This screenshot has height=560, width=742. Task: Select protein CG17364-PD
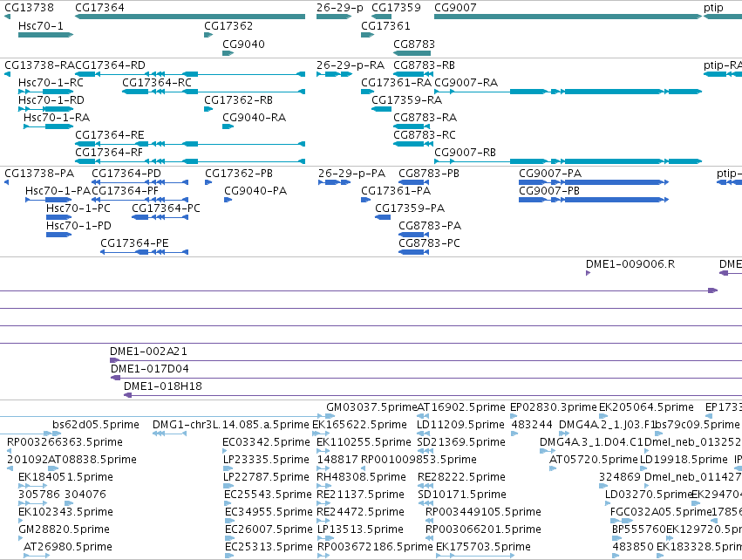140,181
